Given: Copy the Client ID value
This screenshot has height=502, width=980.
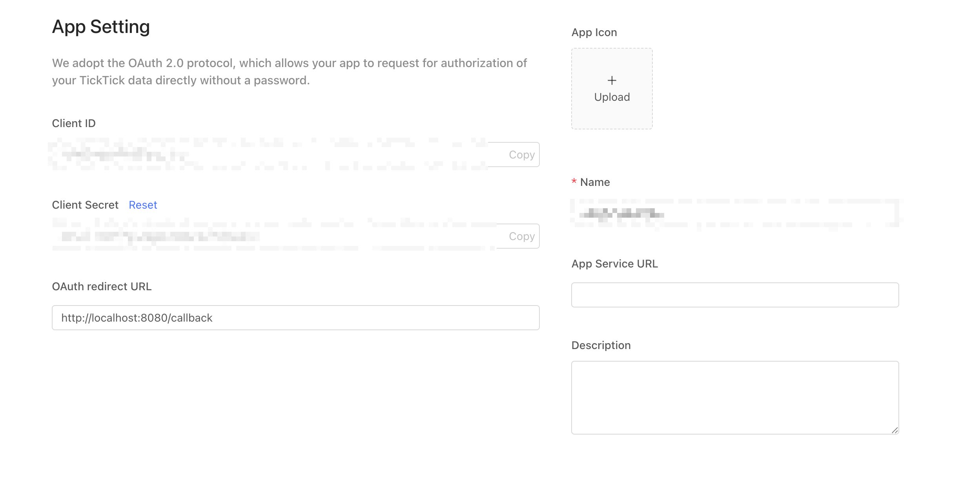Looking at the screenshot, I should [x=521, y=155].
